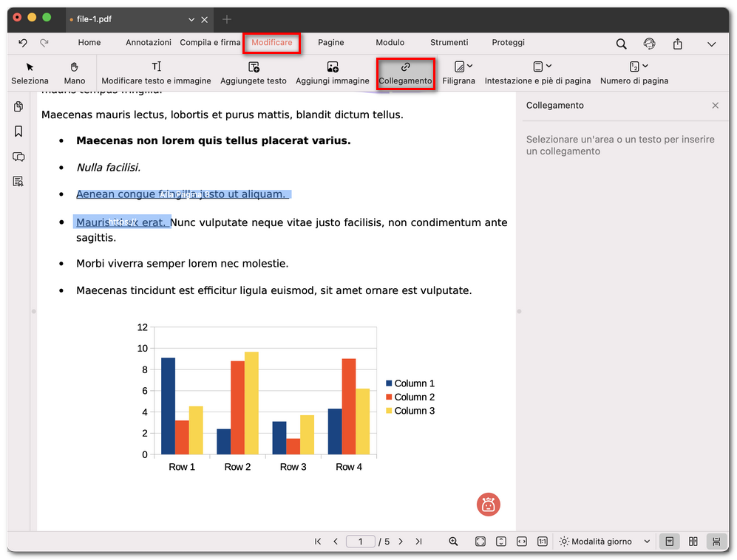Click the share/export icon in top bar
Image resolution: width=737 pixels, height=560 pixels.
click(677, 44)
